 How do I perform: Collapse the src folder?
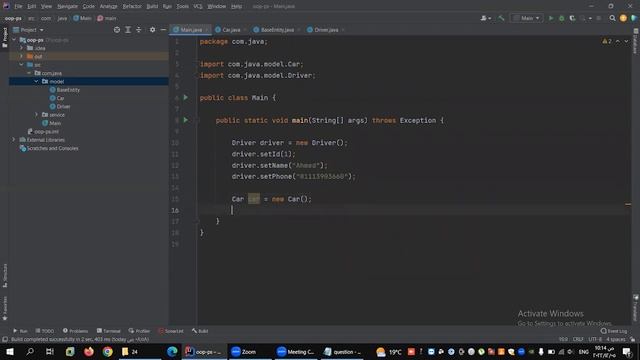[22, 64]
